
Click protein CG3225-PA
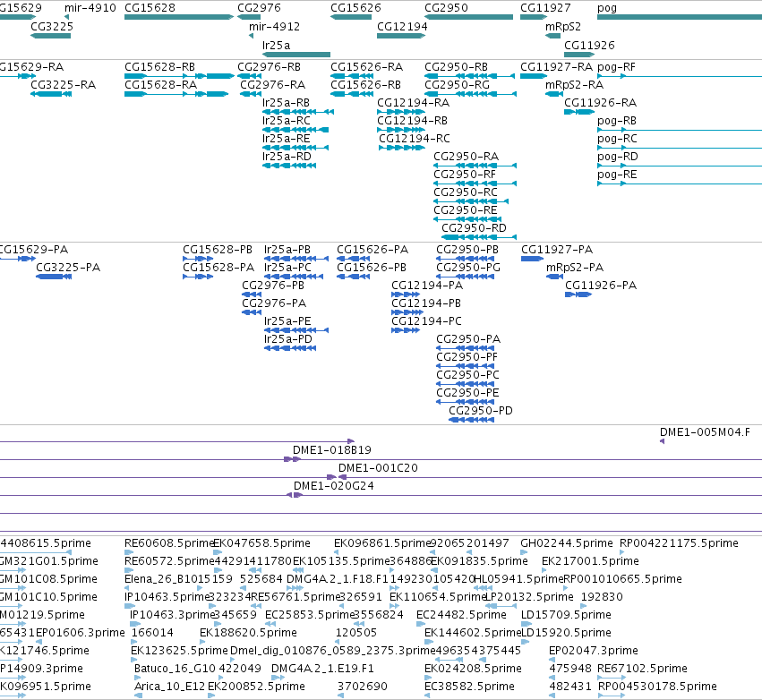[x=68, y=268]
